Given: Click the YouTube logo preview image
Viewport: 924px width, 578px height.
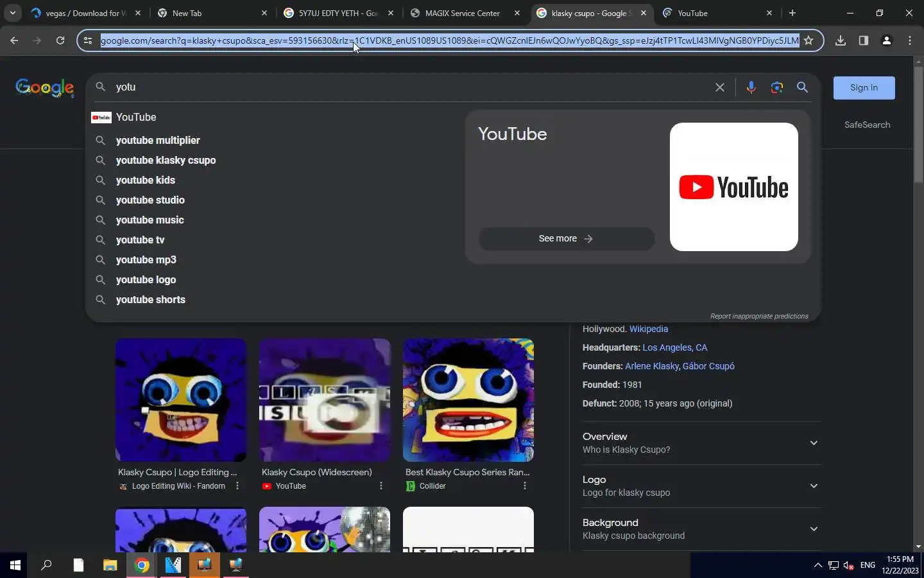Looking at the screenshot, I should [x=733, y=187].
